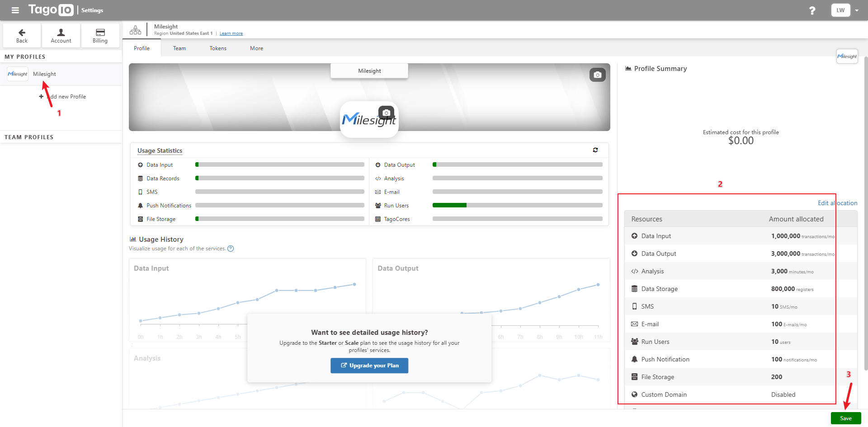Click the TagoIO logo
868x427 pixels.
point(51,10)
